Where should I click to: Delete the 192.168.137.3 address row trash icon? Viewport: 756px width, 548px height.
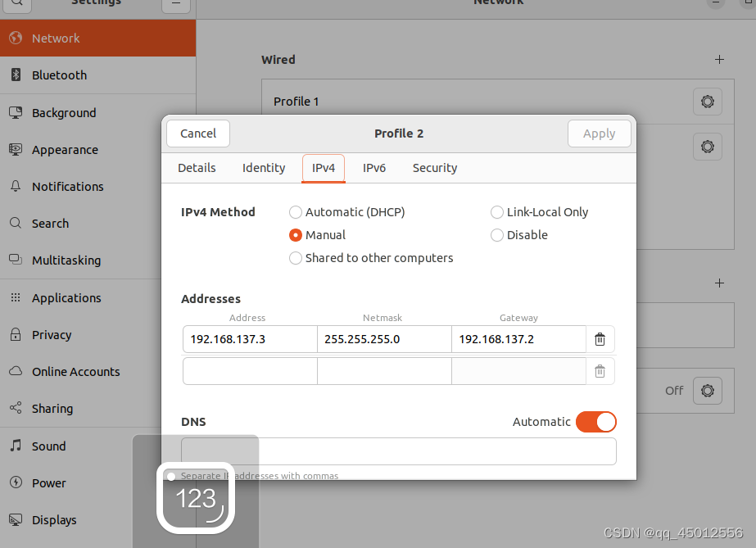point(600,338)
